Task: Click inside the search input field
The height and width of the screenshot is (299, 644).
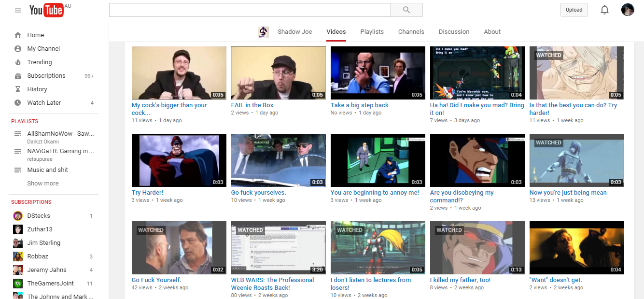Action: coord(250,10)
